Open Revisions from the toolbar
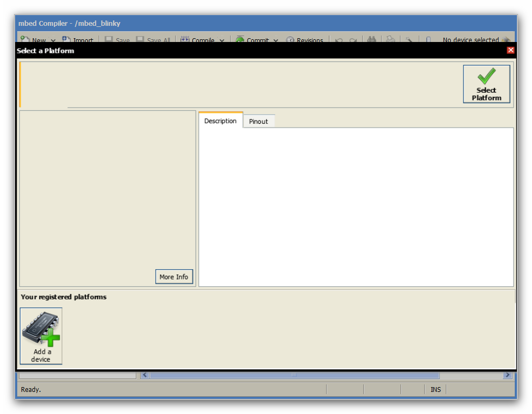The height and width of the screenshot is (414, 532). [x=305, y=40]
